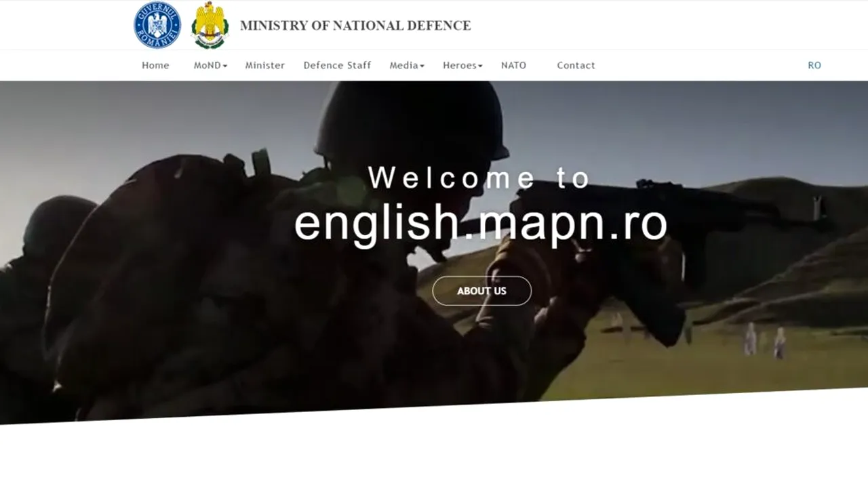
Task: Click the Guvernul Romaniei round blue logo
Action: pos(157,25)
